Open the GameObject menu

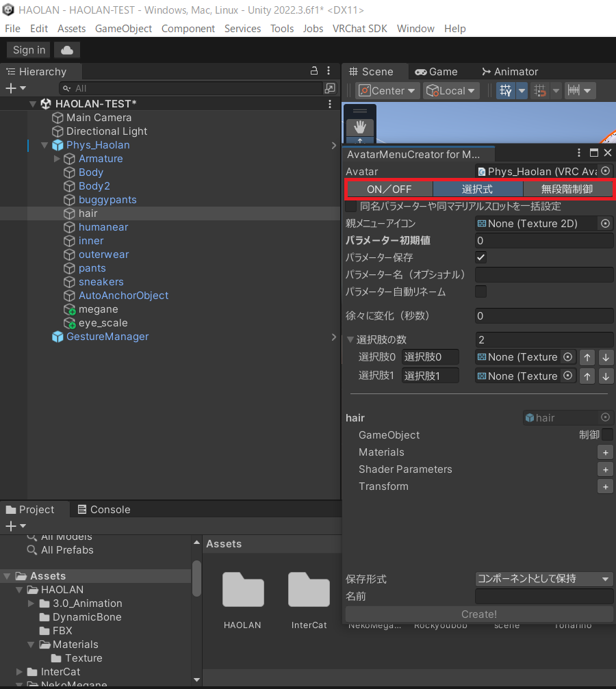[124, 29]
